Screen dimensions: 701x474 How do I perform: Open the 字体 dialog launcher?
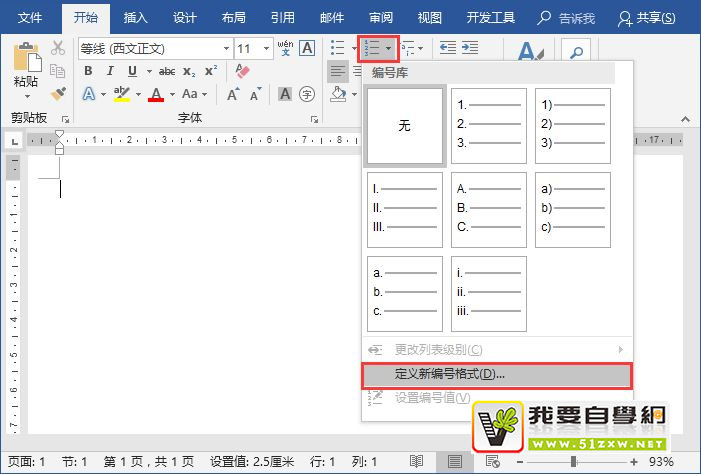[x=314, y=119]
